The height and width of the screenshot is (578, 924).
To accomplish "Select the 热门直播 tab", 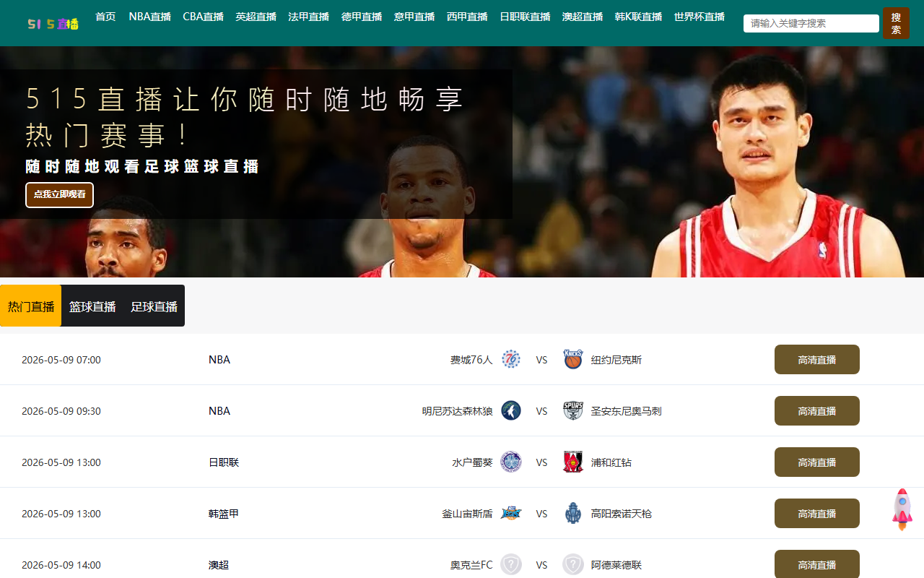I will pos(31,306).
